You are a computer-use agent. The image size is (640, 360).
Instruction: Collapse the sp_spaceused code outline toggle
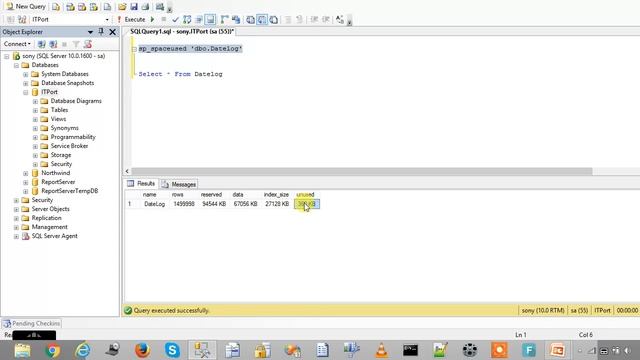point(134,49)
